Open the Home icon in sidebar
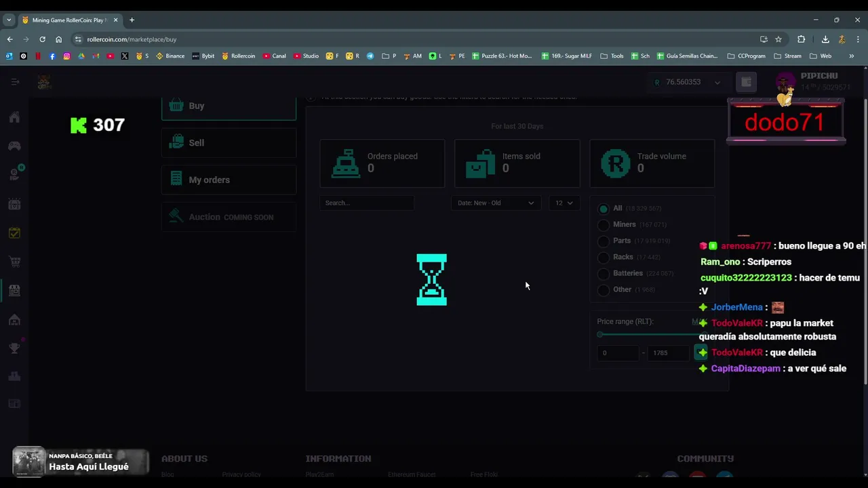 click(x=14, y=117)
